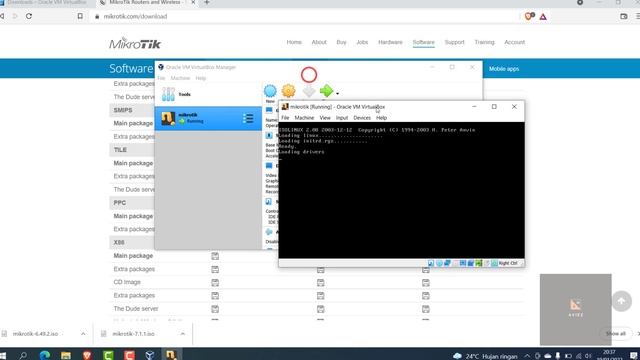Click hard disk activity icon in VM status bar
This screenshot has height=360, width=640.
click(x=431, y=263)
